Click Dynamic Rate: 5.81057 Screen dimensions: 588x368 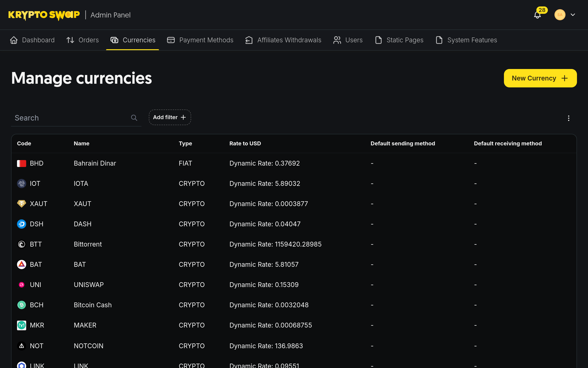click(264, 264)
